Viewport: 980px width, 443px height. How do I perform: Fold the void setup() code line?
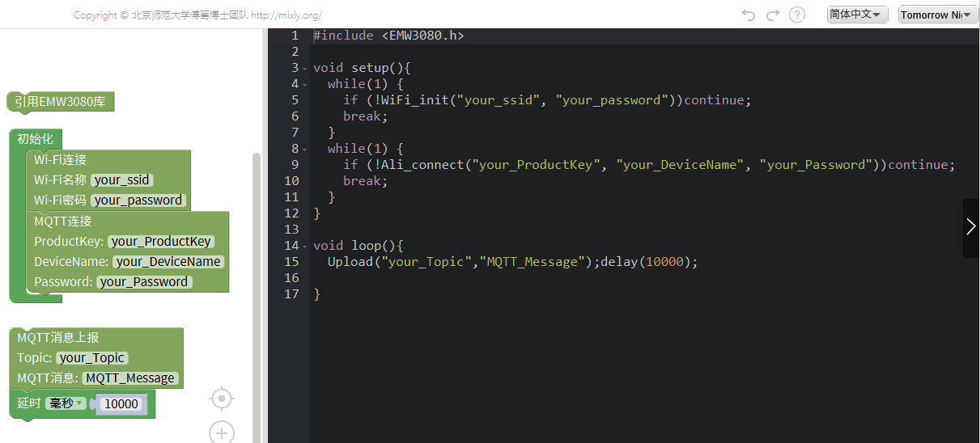(x=305, y=68)
